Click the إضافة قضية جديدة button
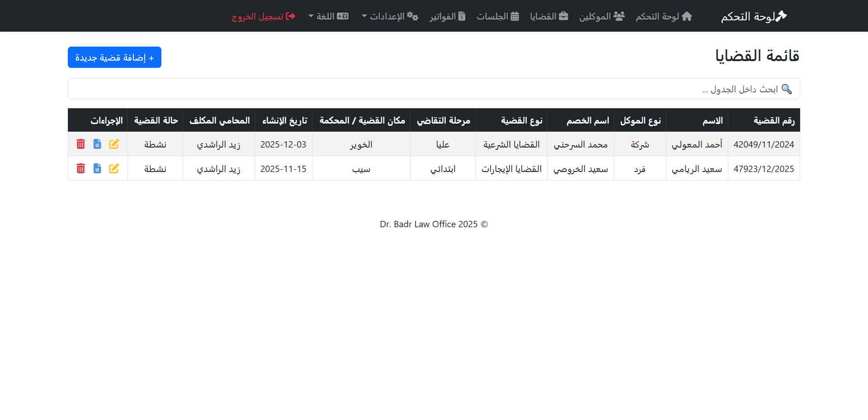Viewport: 868px width, 420px height. [114, 57]
